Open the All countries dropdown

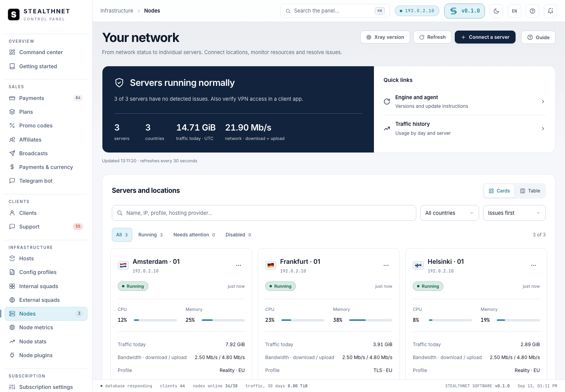point(450,213)
